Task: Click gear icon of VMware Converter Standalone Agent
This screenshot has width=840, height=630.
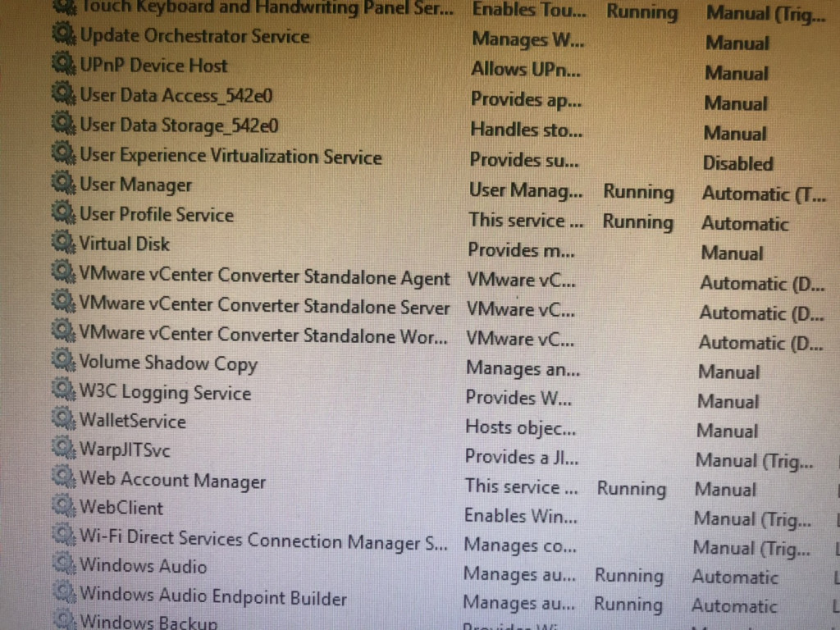Action: pos(63,272)
